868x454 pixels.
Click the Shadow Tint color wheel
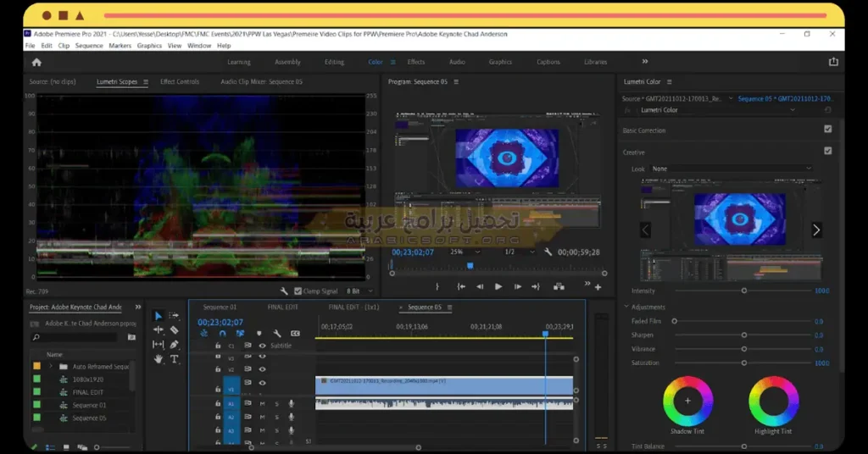point(687,401)
